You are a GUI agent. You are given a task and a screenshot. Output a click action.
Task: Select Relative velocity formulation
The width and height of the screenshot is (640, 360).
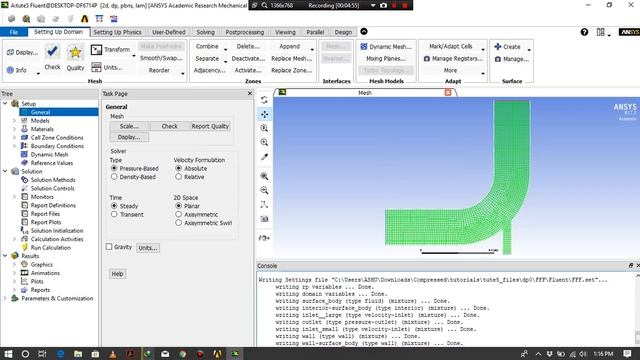coord(178,177)
